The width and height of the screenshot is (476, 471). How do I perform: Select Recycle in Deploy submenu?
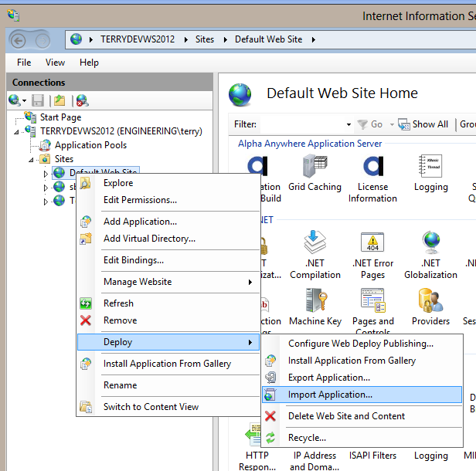click(362, 438)
